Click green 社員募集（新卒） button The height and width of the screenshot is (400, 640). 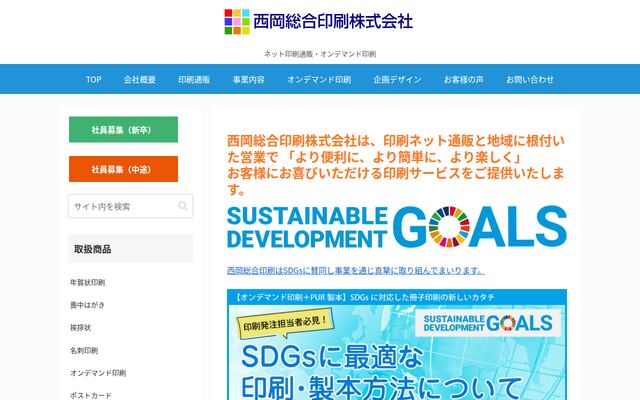point(123,129)
